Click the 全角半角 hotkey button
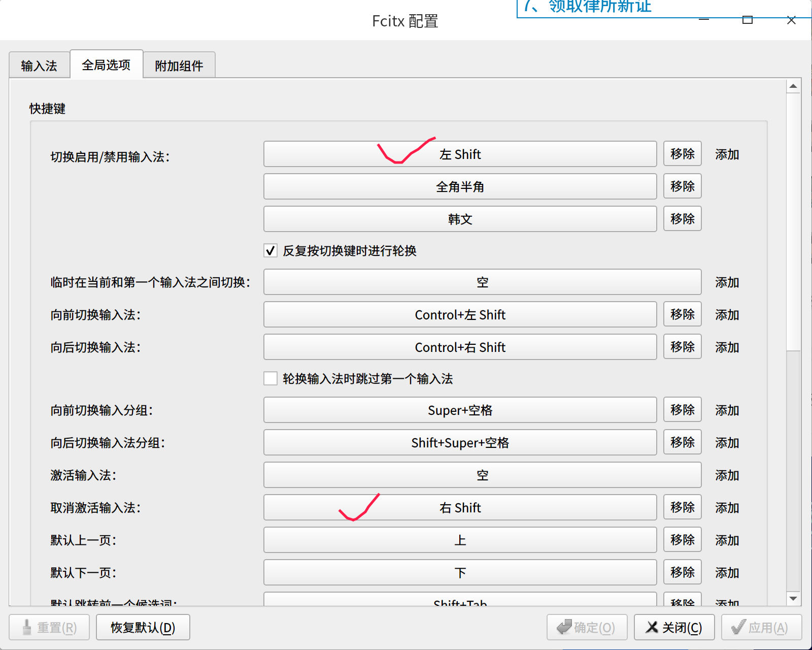 coord(460,186)
